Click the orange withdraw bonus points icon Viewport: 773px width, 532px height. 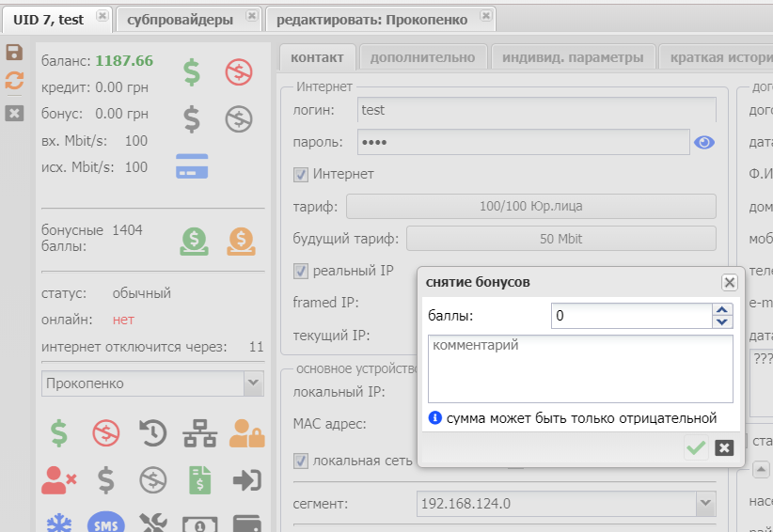[x=240, y=242]
